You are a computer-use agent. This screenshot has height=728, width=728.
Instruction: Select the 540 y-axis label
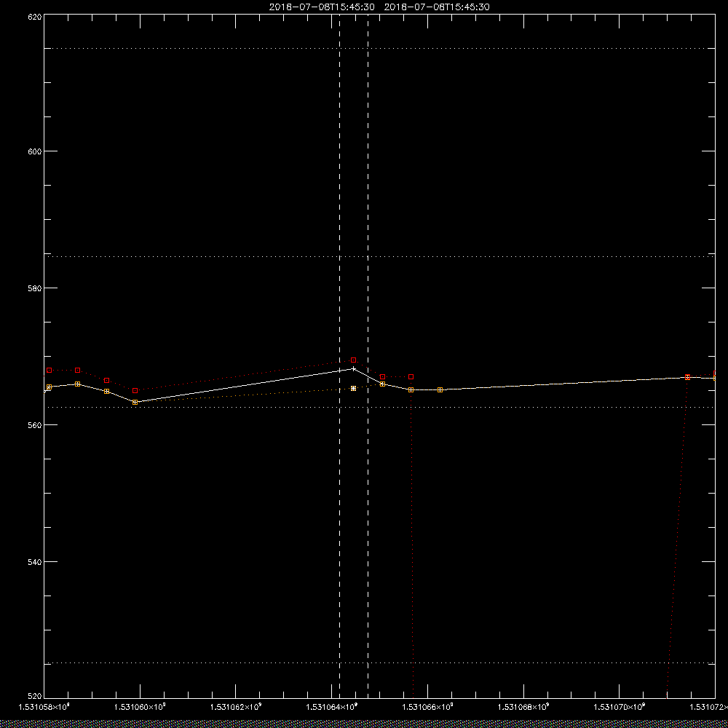[35, 561]
